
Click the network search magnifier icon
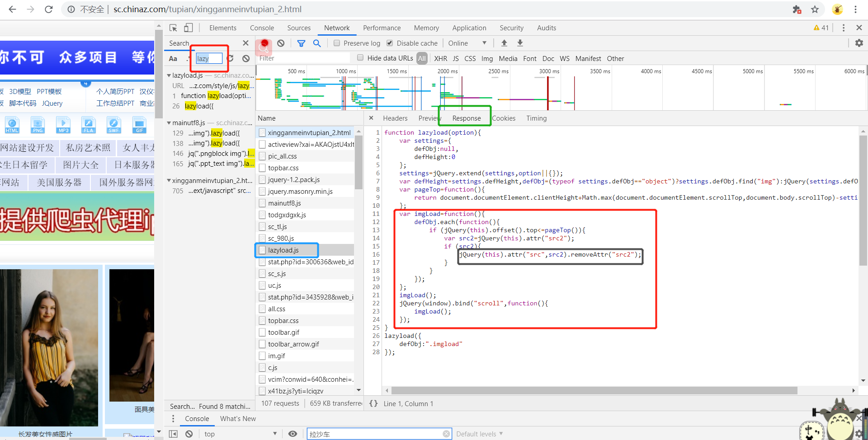(x=317, y=43)
